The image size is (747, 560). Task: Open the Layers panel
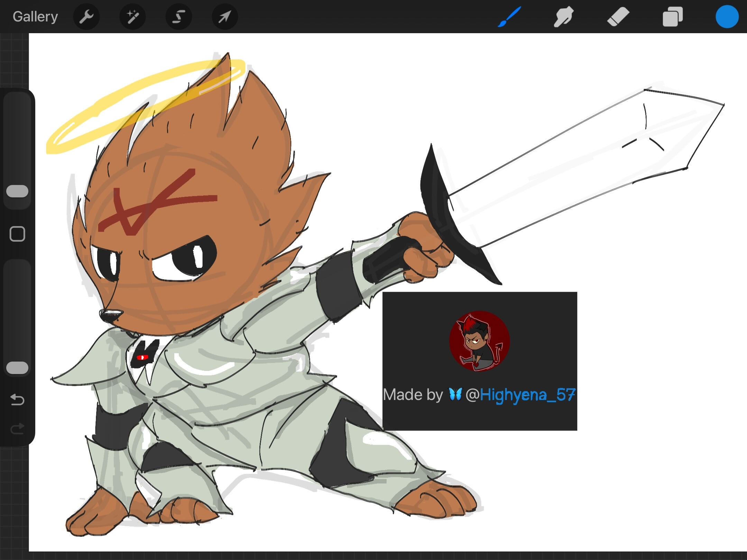click(672, 17)
